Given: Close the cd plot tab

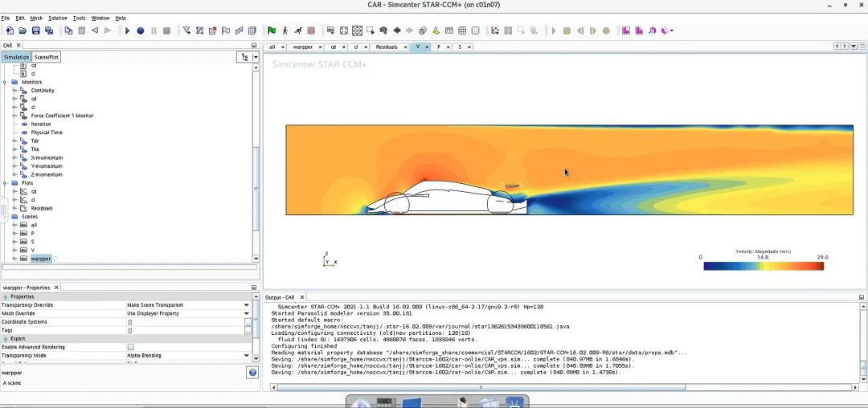Looking at the screenshot, I should (x=344, y=47).
